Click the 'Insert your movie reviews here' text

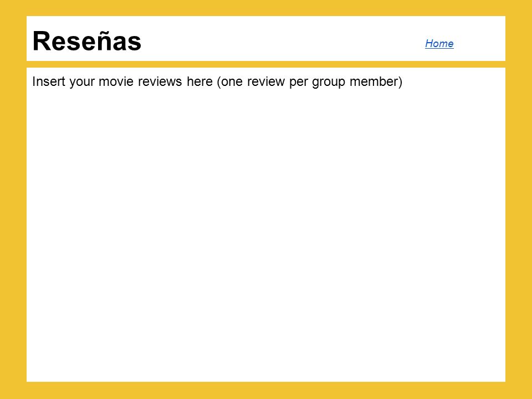pyautogui.click(x=122, y=82)
